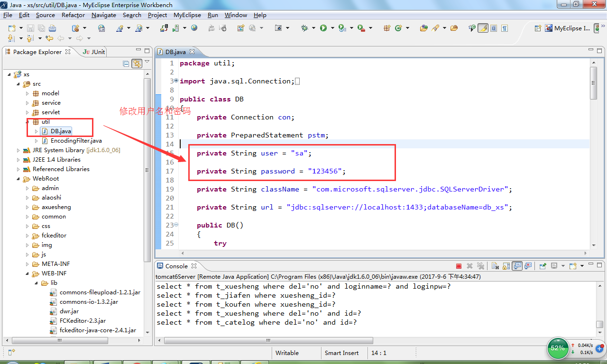
Task: Click the editor vertical scrollbar thumb
Action: (594, 83)
